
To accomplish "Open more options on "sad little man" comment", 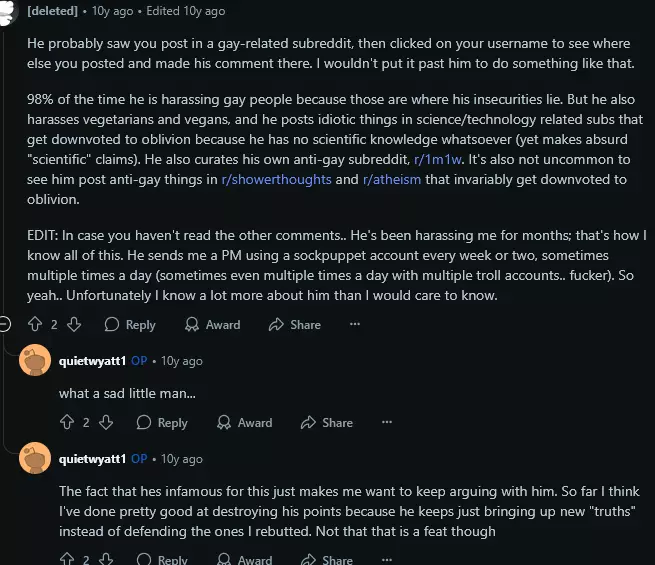I will tap(387, 422).
